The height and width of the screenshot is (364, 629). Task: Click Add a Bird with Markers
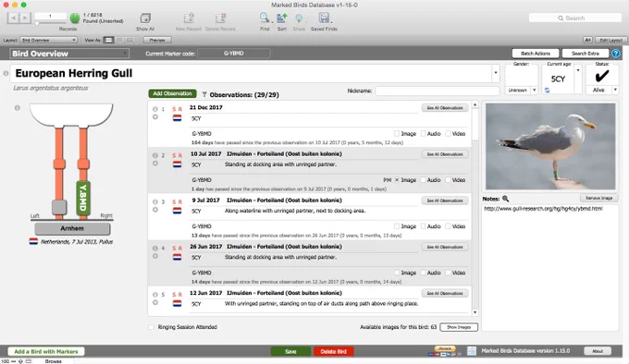coord(46,352)
